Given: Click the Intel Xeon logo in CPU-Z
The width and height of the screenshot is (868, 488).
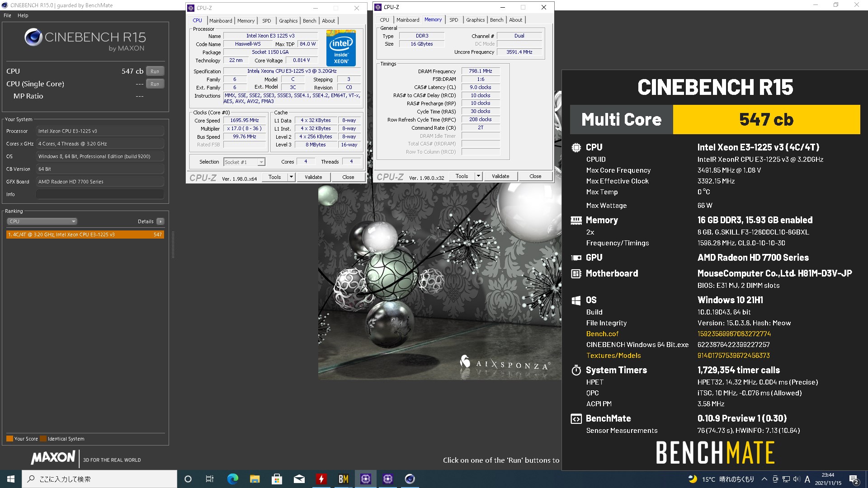Looking at the screenshot, I should point(341,48).
